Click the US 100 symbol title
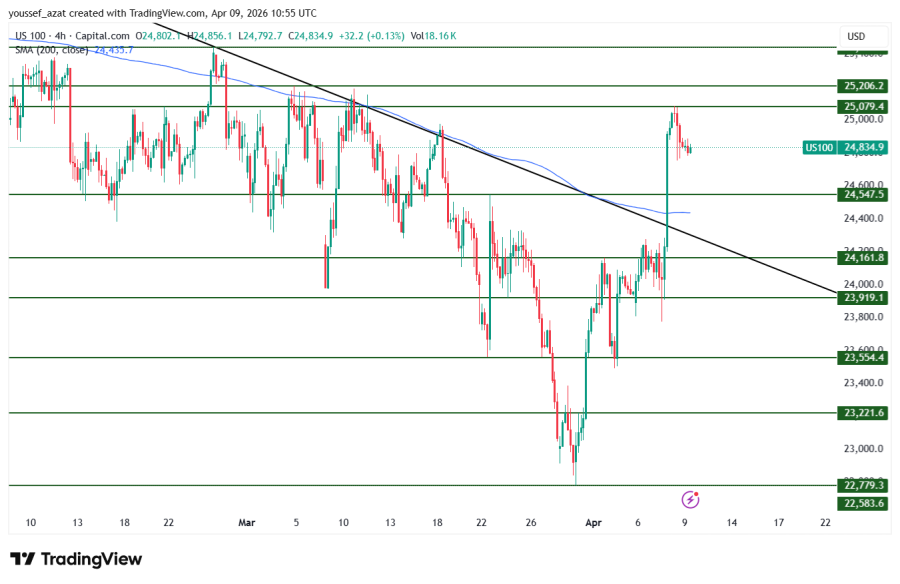 33,36
